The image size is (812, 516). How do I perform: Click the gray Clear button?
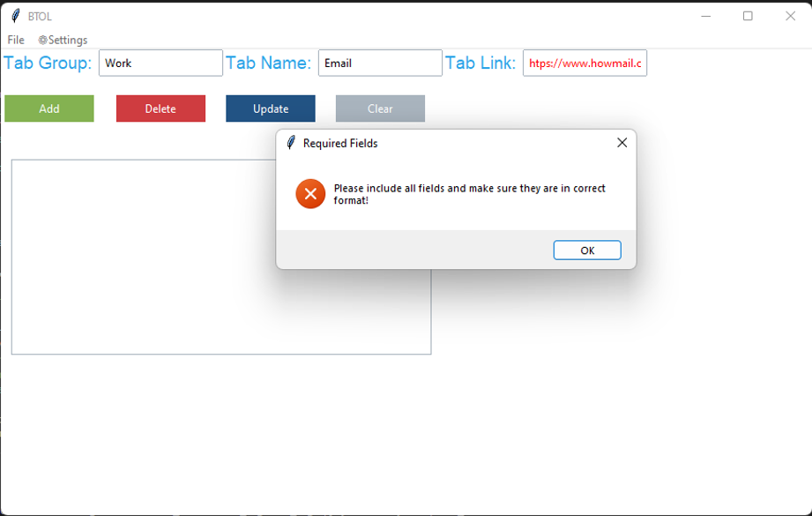pyautogui.click(x=380, y=108)
